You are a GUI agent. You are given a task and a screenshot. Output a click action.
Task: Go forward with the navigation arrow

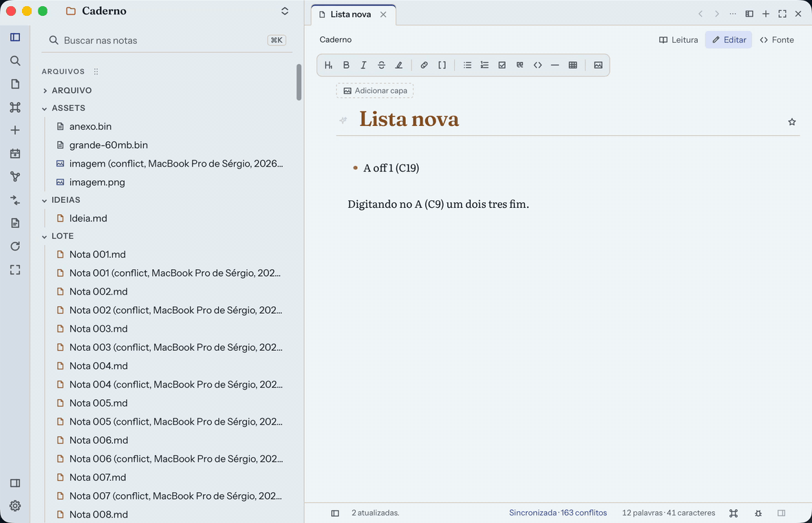[717, 14]
